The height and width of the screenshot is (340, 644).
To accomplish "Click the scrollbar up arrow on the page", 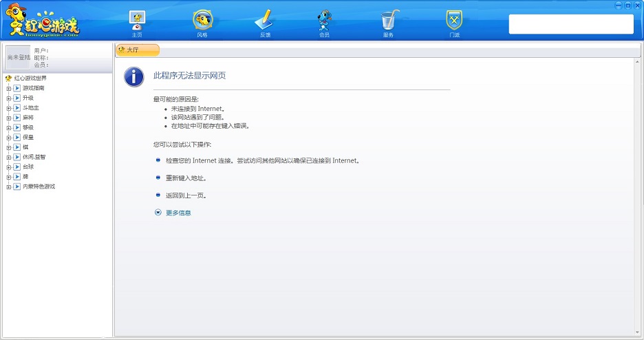I will coord(637,61).
